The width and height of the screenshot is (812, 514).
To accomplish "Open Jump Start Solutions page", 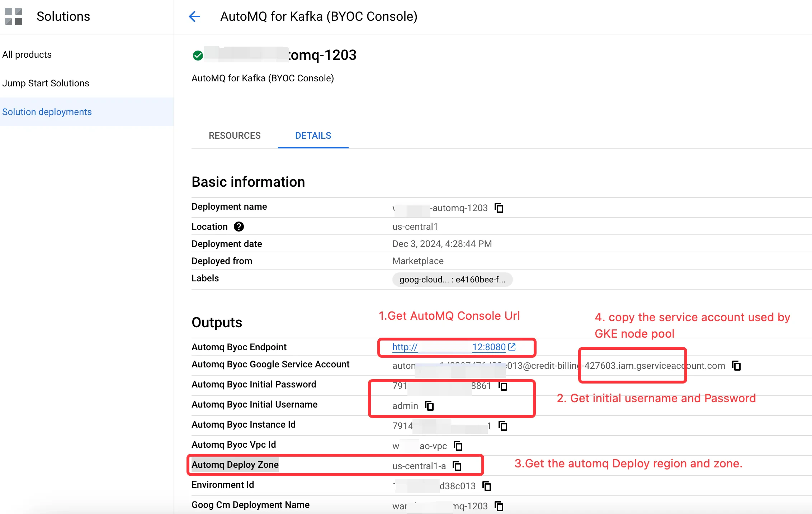I will click(46, 83).
